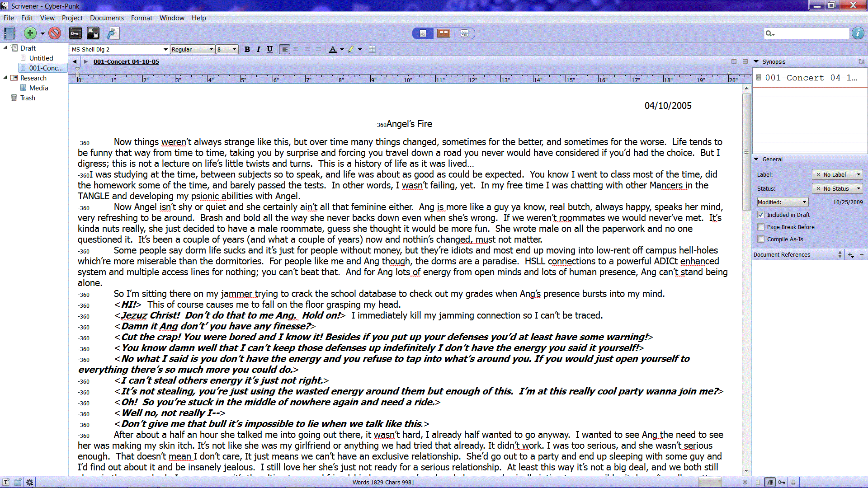This screenshot has width=868, height=488.
Task: Open the No Label dropdown
Action: (x=838, y=175)
